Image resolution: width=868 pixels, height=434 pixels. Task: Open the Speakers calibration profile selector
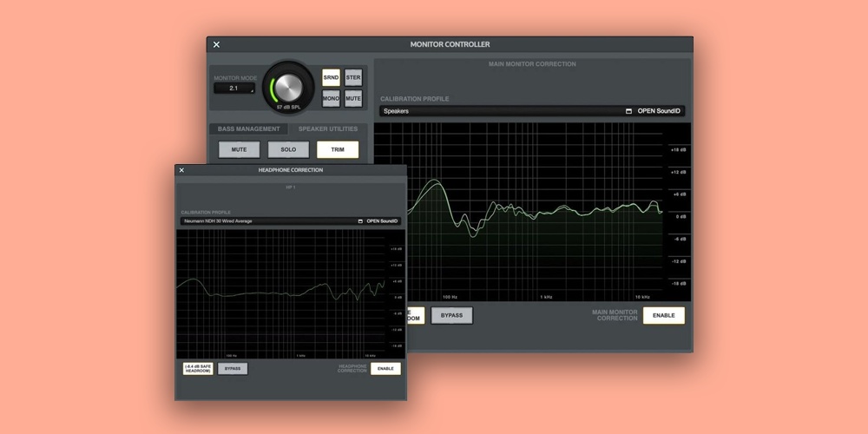[501, 111]
